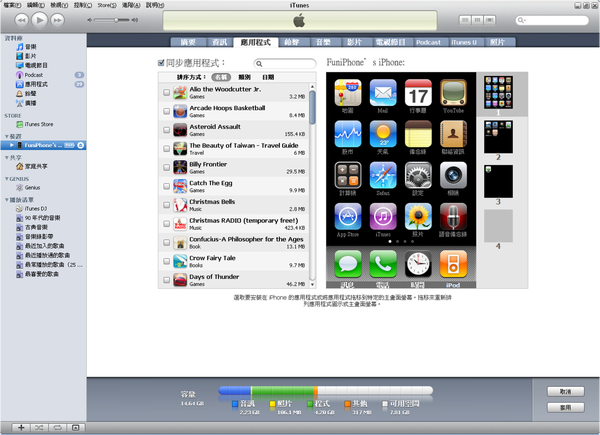Screen dimensions: 600x435
Task: Click the next track button
Action: point(57,20)
